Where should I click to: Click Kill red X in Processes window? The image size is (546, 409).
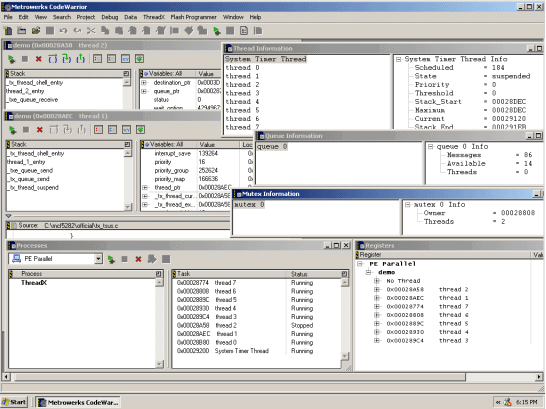(x=138, y=259)
